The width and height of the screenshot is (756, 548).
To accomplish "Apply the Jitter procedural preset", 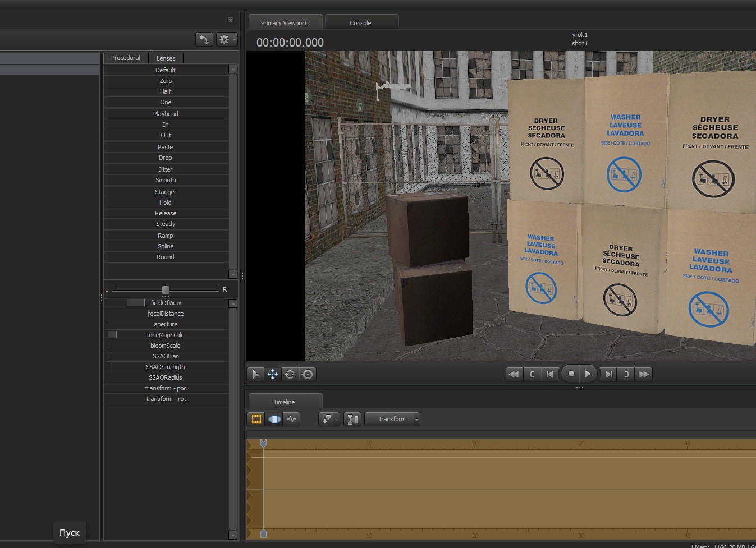I will click(166, 169).
